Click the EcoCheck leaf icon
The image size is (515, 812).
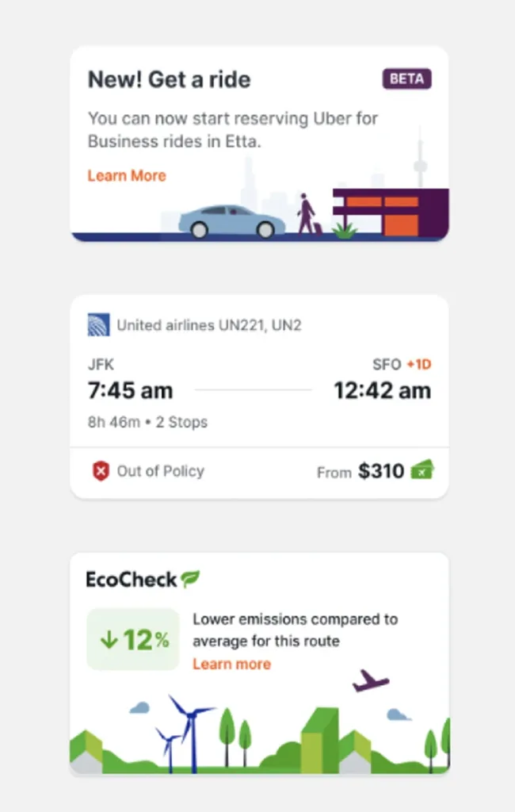coord(190,580)
